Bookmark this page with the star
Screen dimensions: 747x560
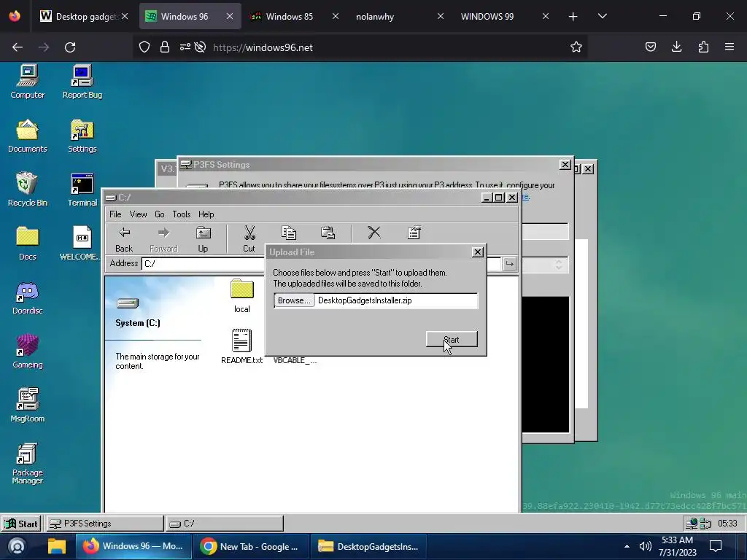(x=576, y=47)
